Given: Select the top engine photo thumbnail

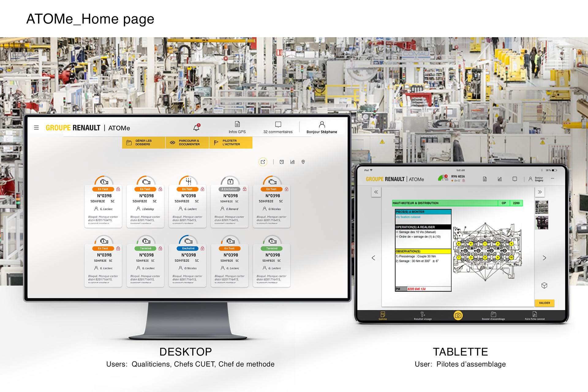Looking at the screenshot, I should point(541,207).
